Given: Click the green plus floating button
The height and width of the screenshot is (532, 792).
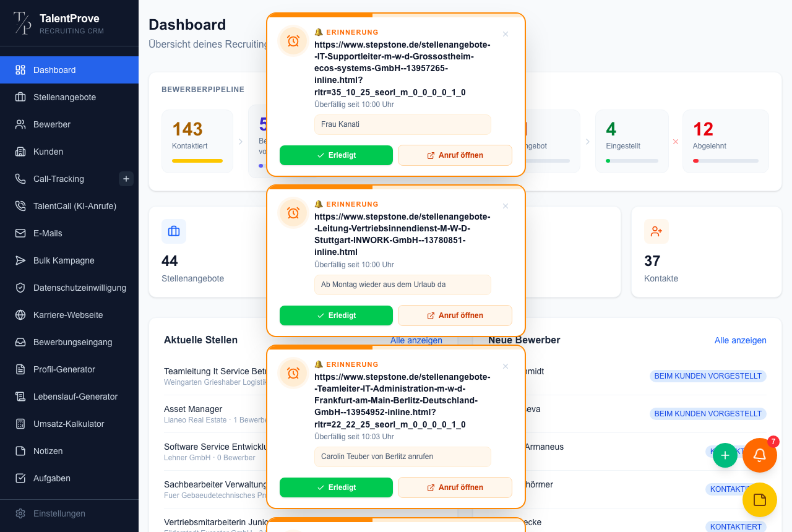Looking at the screenshot, I should click(725, 455).
